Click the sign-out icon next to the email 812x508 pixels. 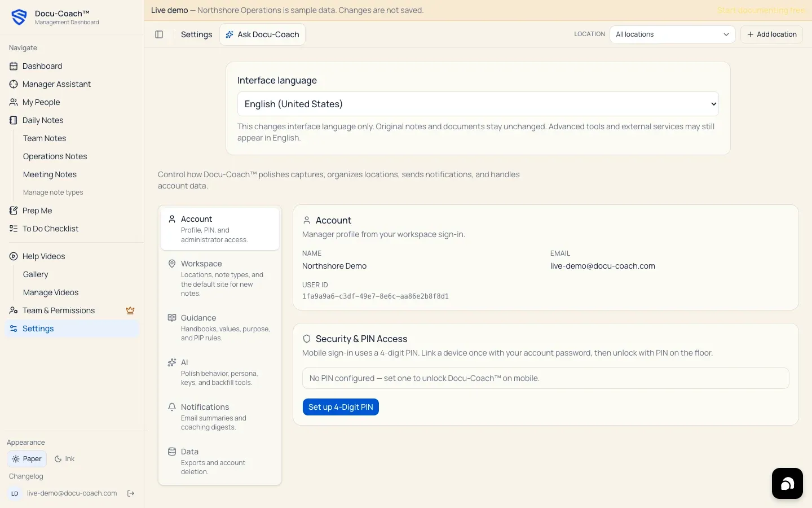(x=131, y=493)
